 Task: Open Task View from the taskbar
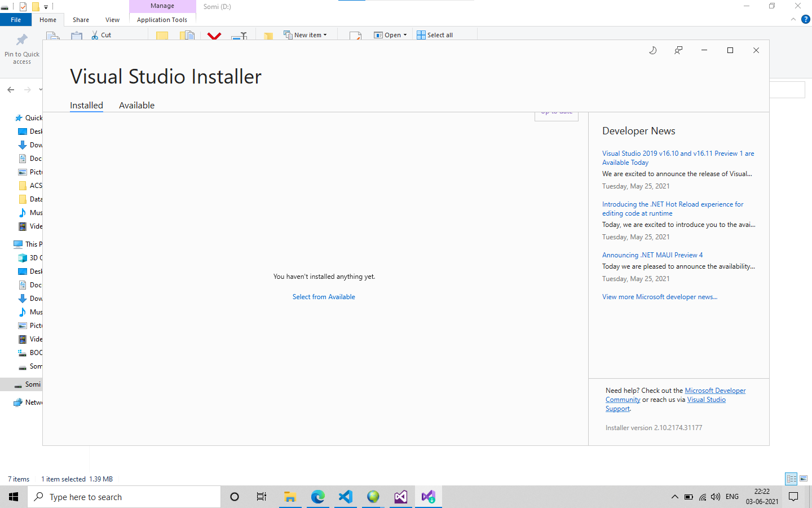pyautogui.click(x=262, y=497)
